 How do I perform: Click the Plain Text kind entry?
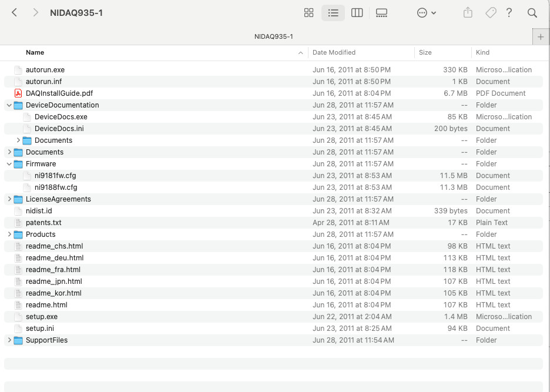[491, 223]
